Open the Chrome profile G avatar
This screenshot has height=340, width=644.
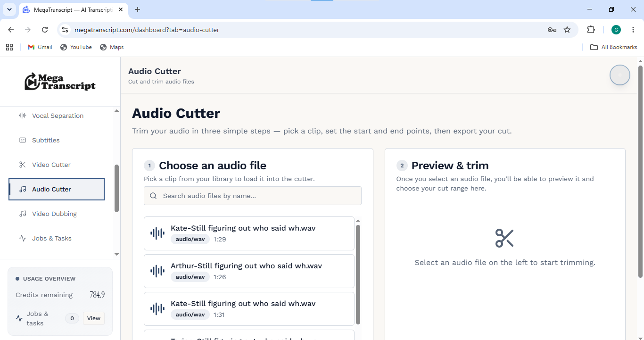coord(616,30)
